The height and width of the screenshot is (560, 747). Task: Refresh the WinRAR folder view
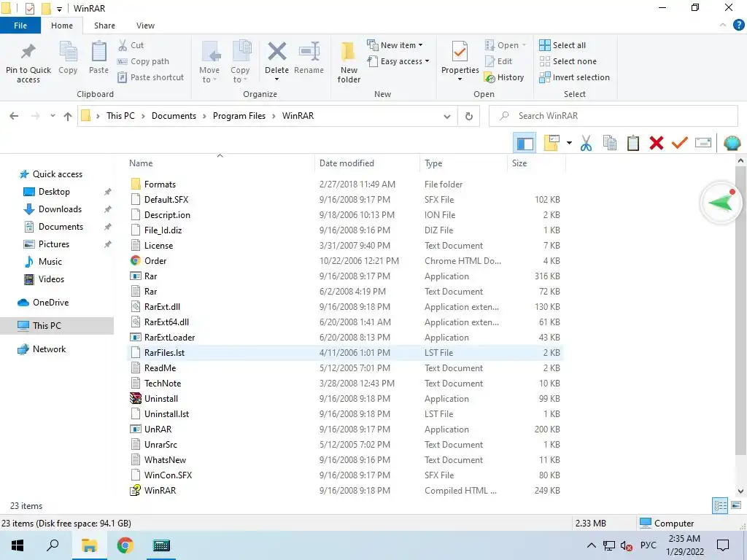[469, 116]
